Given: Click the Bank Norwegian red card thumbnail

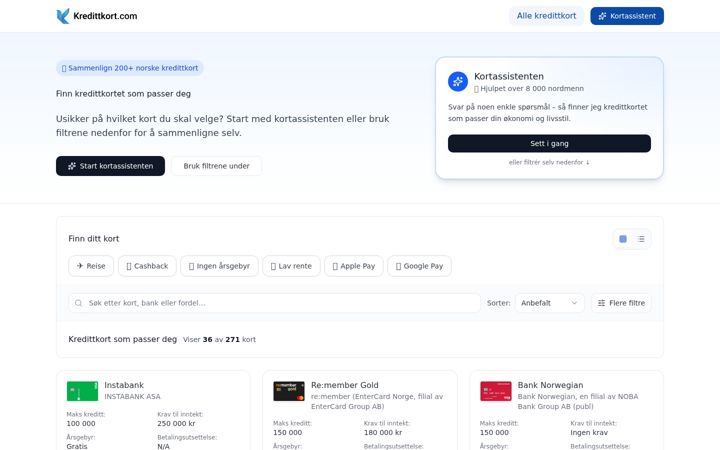Looking at the screenshot, I should click(495, 391).
